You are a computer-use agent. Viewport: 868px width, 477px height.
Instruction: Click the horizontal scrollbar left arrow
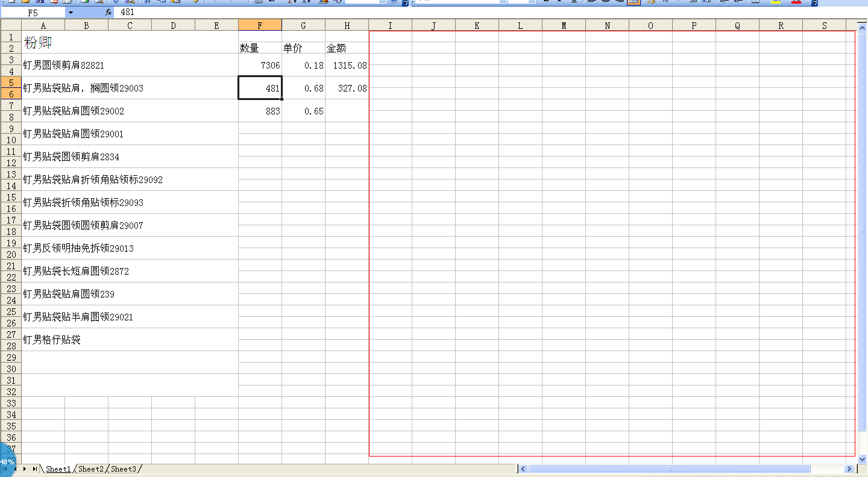pos(523,469)
